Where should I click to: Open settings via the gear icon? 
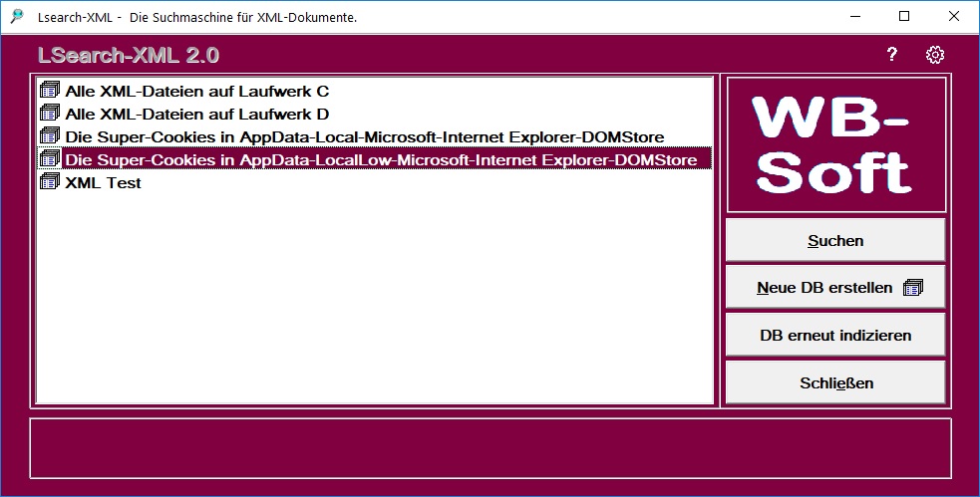[934, 55]
